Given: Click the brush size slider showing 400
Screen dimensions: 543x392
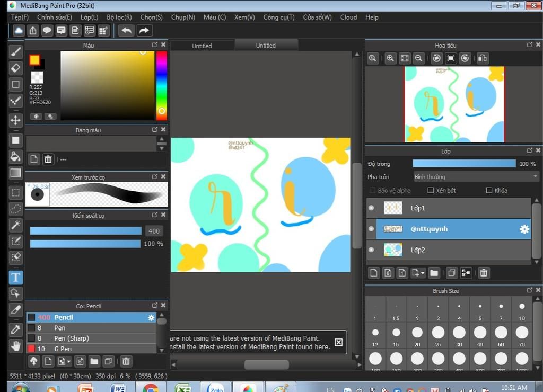Looking at the screenshot, I should (x=86, y=231).
